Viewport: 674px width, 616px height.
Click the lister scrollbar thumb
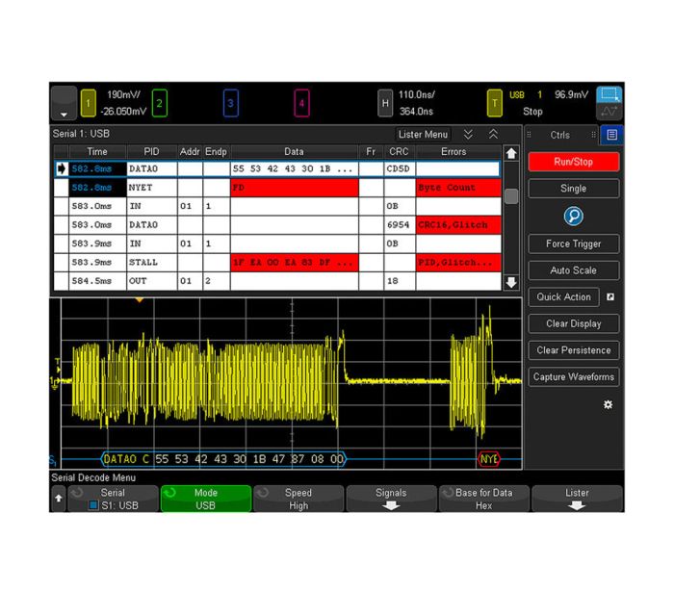511,196
